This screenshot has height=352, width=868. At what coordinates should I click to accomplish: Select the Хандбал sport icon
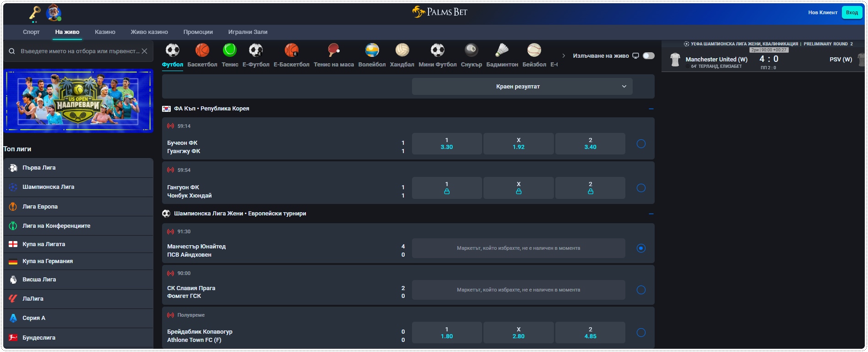click(402, 50)
